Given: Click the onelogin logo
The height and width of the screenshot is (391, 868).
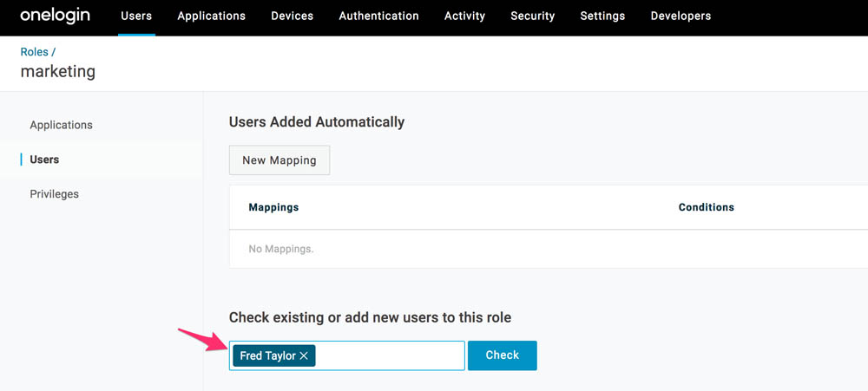Looking at the screenshot, I should (55, 16).
